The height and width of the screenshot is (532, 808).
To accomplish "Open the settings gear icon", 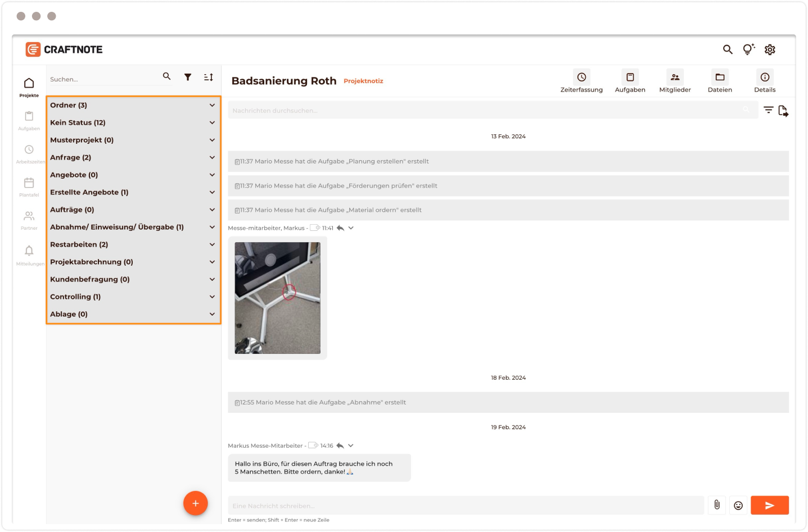I will click(x=770, y=49).
